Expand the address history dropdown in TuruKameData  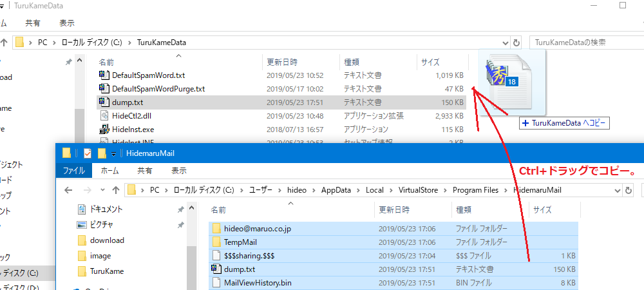click(x=502, y=43)
